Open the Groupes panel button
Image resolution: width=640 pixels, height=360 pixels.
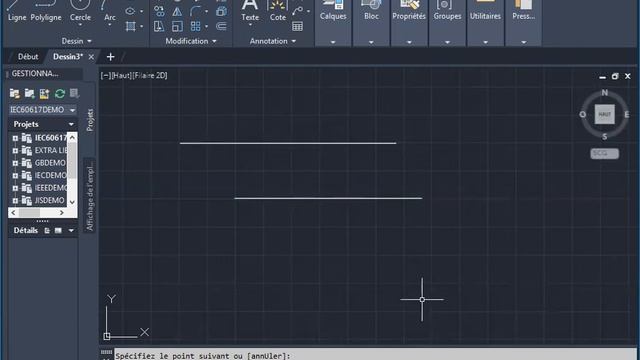pyautogui.click(x=447, y=22)
